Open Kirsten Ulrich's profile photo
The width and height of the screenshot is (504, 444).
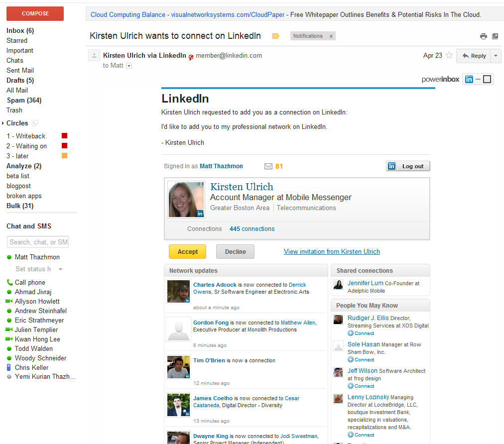(186, 200)
